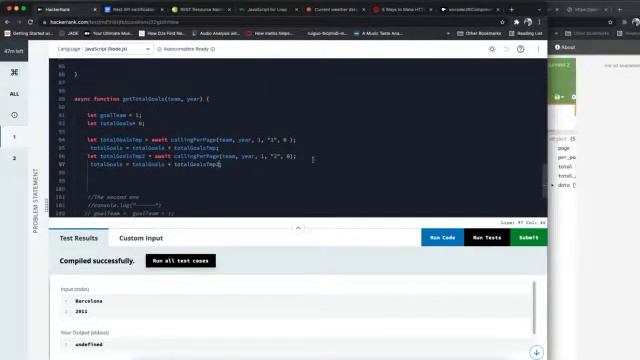Open the JADE bookmark
This screenshot has width=640, height=360.
[69, 33]
